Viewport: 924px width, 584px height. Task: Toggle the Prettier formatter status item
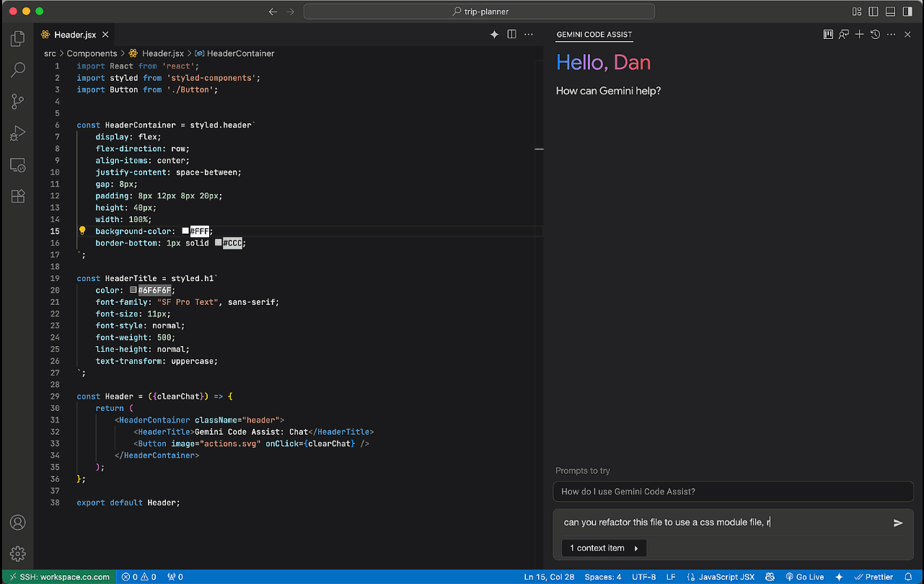(875, 577)
